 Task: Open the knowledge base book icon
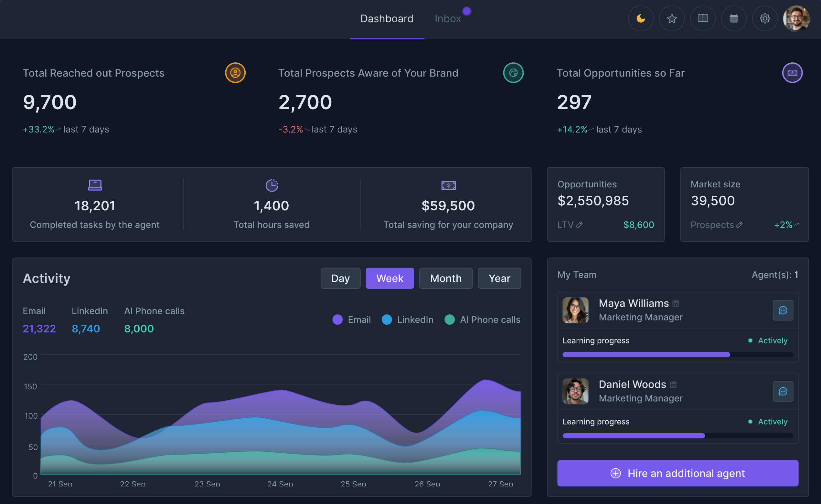pyautogui.click(x=703, y=18)
